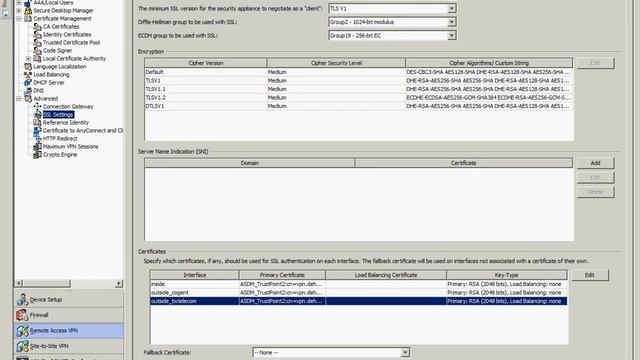
Task: Click the Firewall icon
Action: (x=22, y=315)
